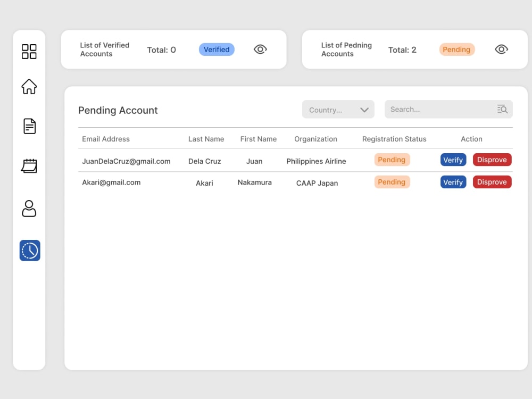Click the Pending badge in top card

click(456, 49)
